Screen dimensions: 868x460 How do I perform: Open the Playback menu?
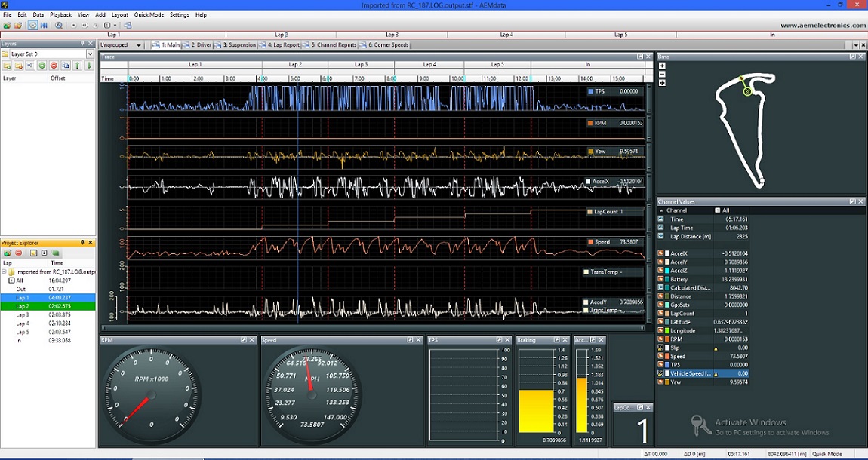60,15
